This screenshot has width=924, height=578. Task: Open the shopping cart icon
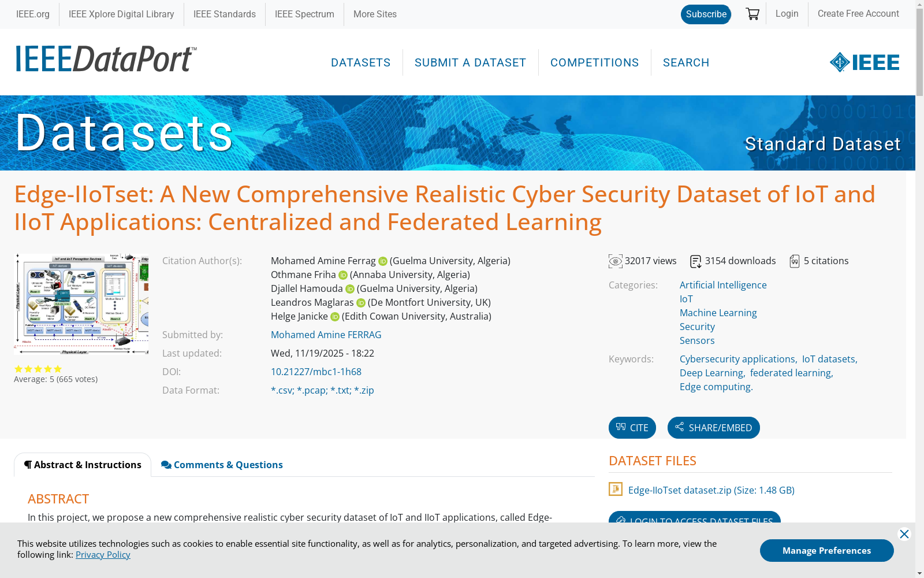(752, 14)
